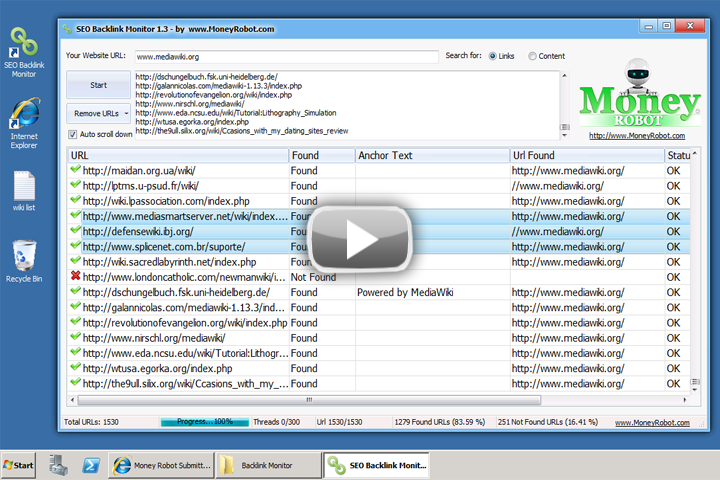Select the Links radio button
The image size is (720, 480).
493,56
